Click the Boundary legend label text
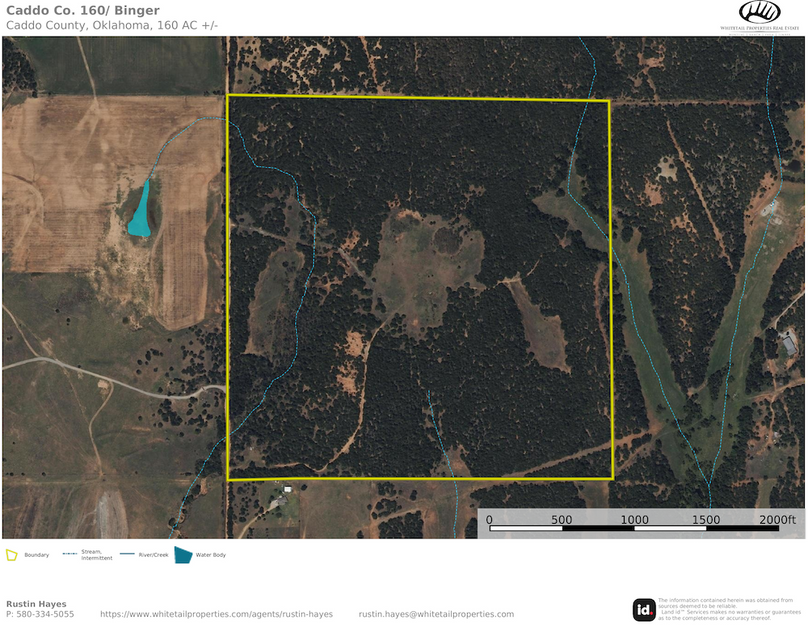This screenshot has height=625, width=808. (x=37, y=555)
